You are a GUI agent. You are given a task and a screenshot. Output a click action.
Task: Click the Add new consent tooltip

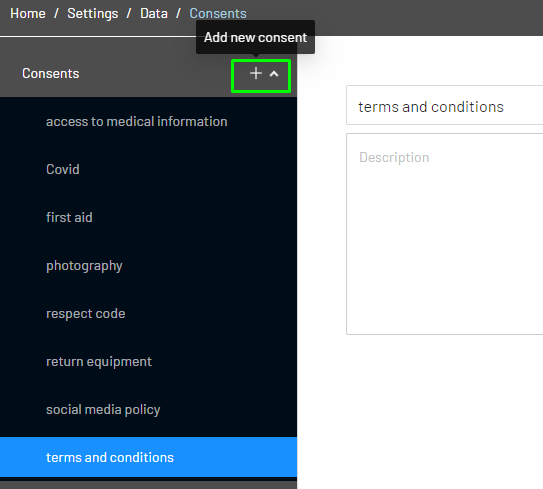point(255,37)
